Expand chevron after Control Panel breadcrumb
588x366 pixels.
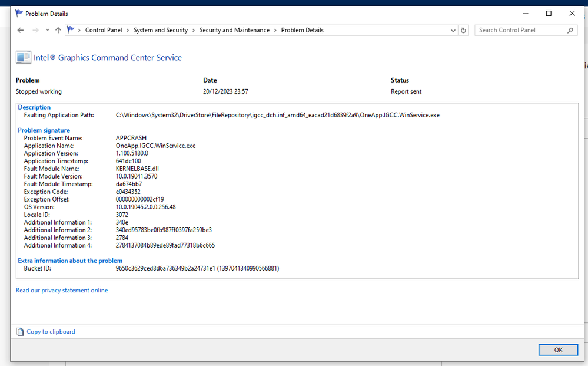[x=128, y=30]
